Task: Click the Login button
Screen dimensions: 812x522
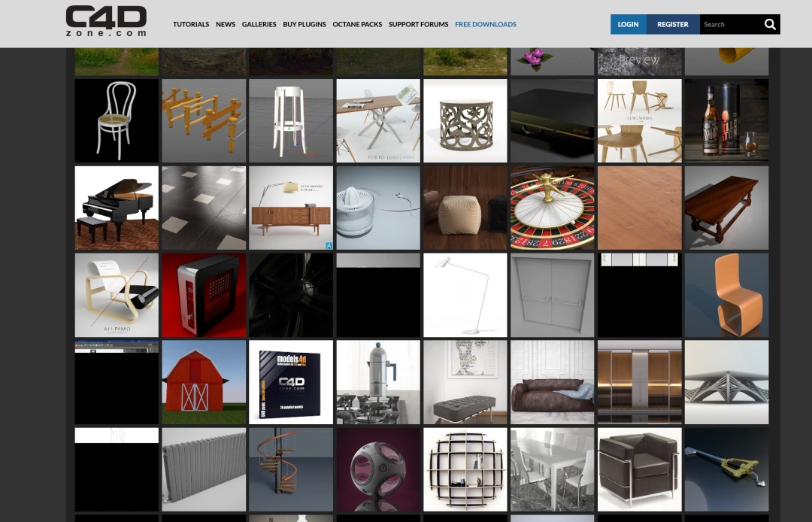Action: (628, 24)
